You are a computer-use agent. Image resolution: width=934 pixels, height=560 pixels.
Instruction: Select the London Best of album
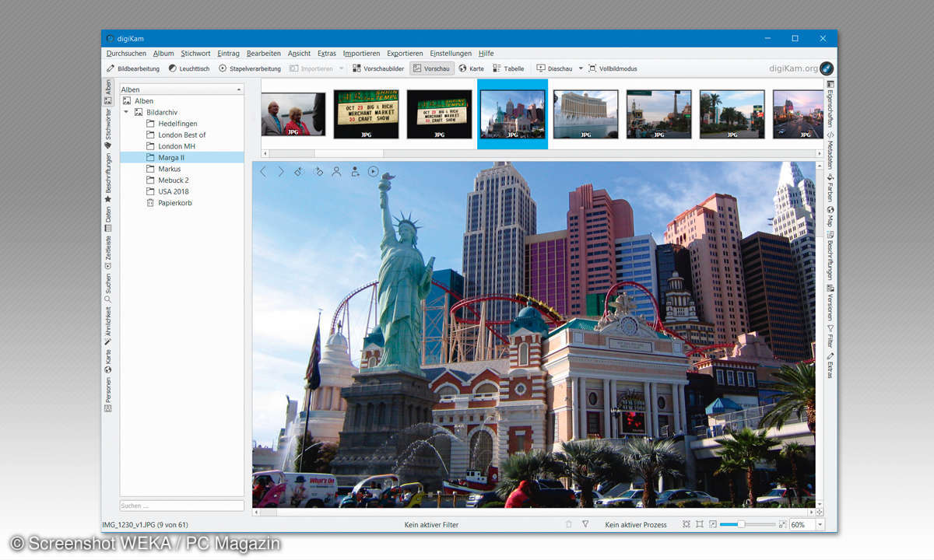click(181, 135)
